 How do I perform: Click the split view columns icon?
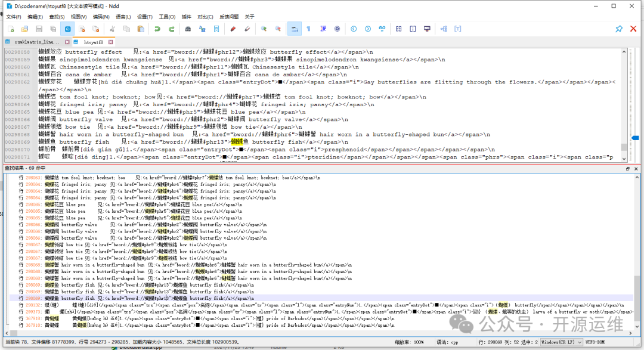pyautogui.click(x=413, y=29)
